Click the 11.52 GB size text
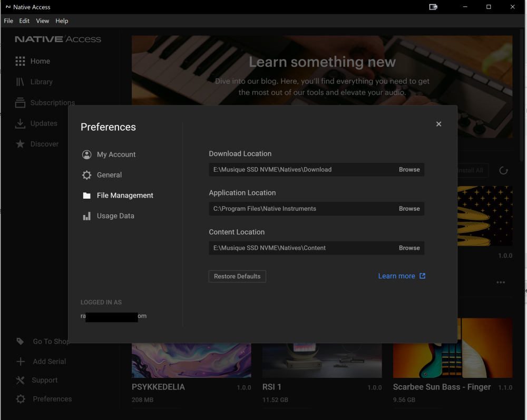The image size is (527, 420). point(275,400)
